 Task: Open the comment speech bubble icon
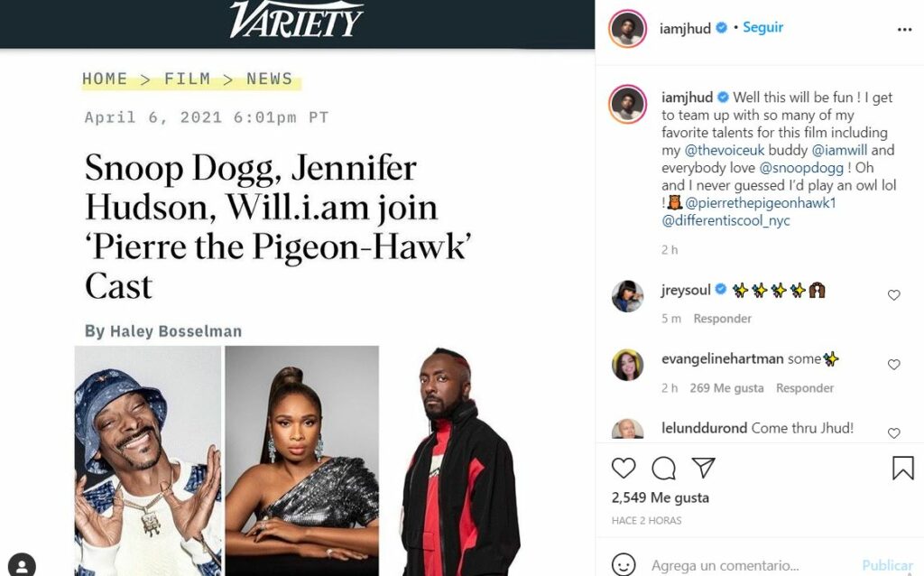663,468
